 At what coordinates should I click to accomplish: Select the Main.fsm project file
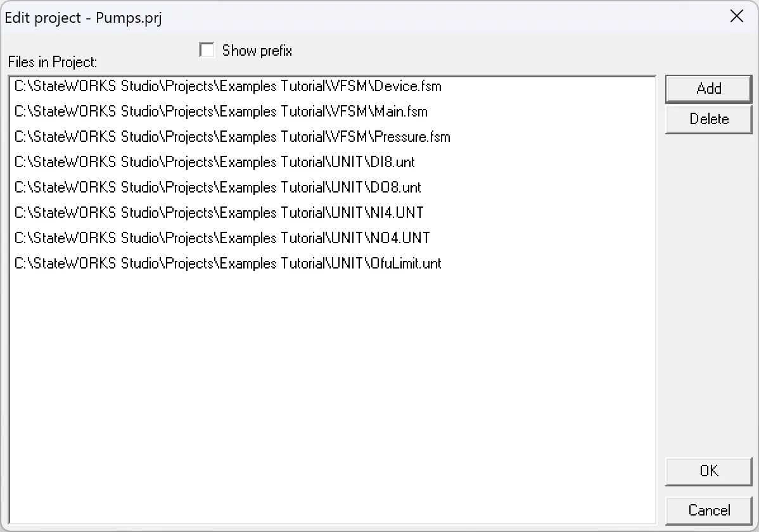[222, 111]
